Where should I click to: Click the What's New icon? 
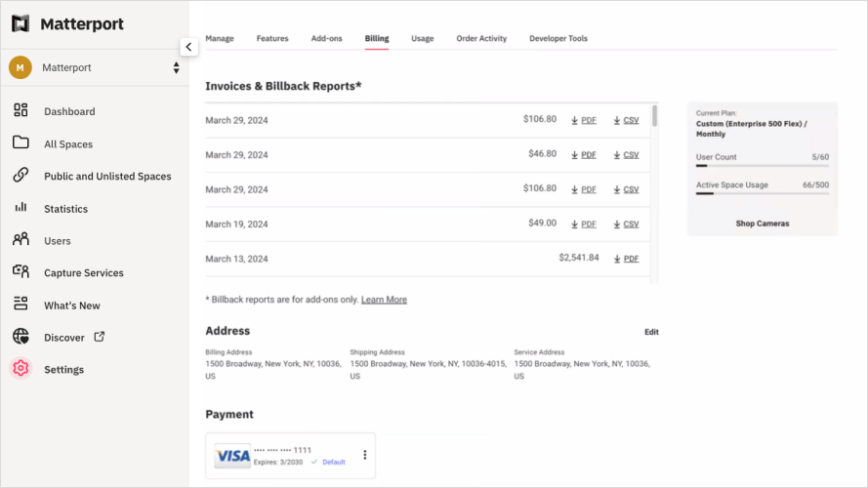pos(21,304)
